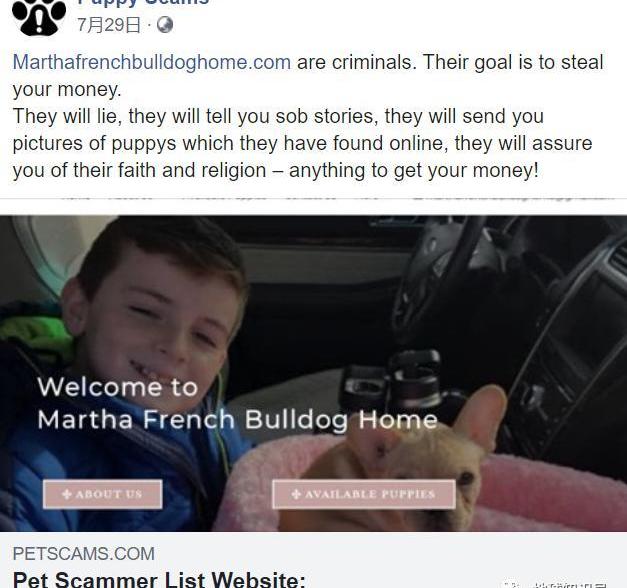Click the plus icon beside ABOUT US
This screenshot has width=627, height=588.
pyautogui.click(x=67, y=494)
